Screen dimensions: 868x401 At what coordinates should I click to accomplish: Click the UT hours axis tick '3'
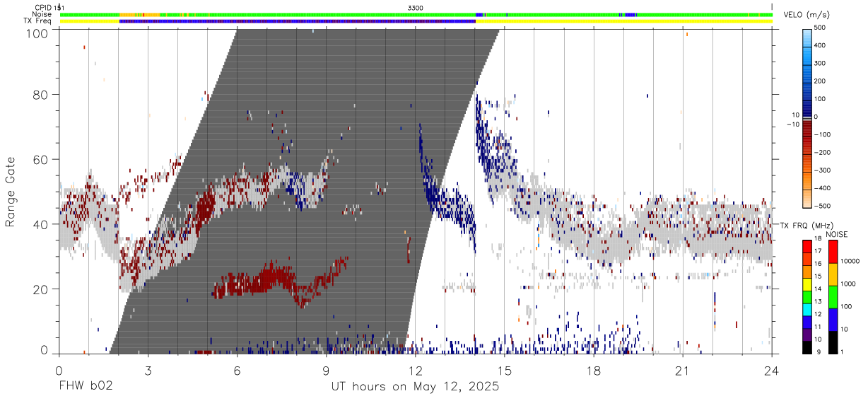pyautogui.click(x=148, y=370)
